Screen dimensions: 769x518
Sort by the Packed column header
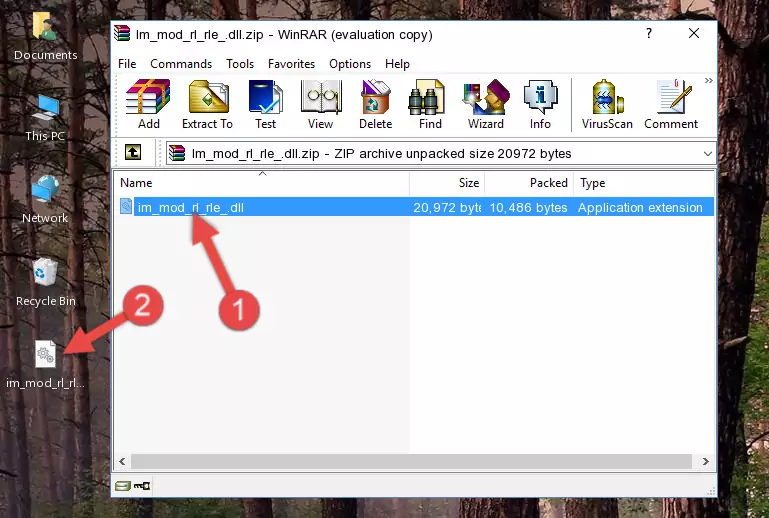tap(529, 182)
